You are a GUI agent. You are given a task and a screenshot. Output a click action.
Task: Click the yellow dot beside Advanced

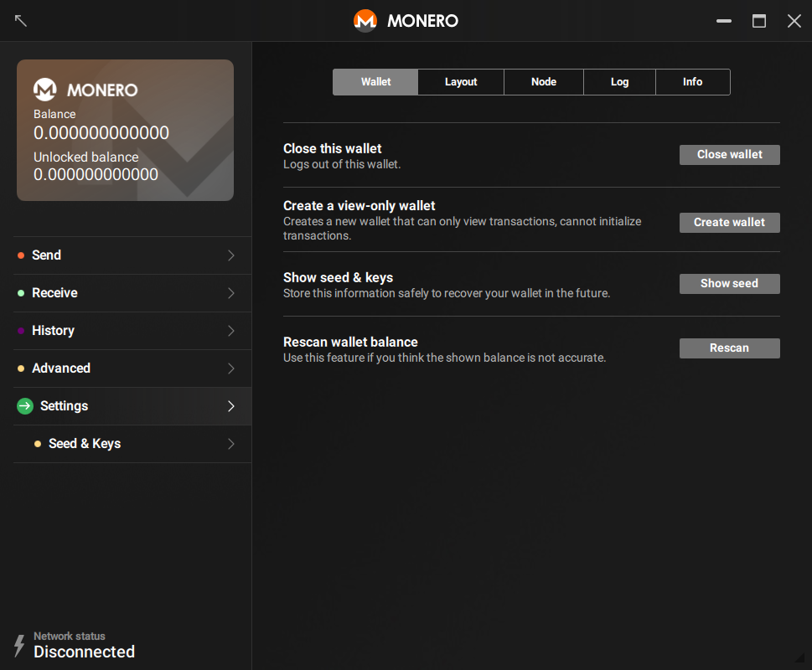(21, 368)
